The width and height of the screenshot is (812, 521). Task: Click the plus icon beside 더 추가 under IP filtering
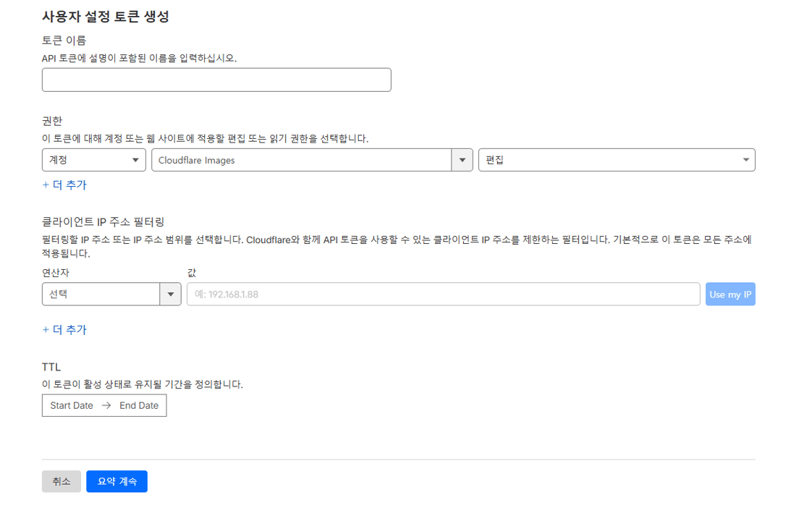pos(46,330)
